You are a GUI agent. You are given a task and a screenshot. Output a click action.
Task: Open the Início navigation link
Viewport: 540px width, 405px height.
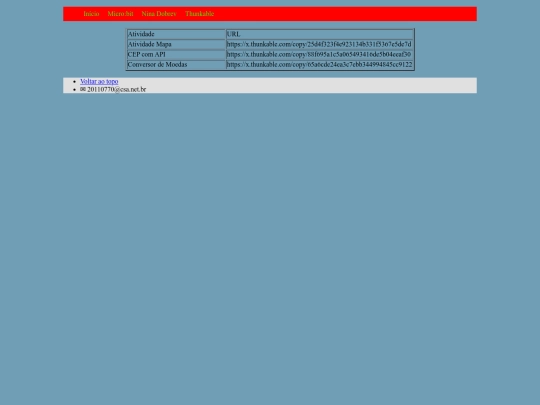click(x=91, y=14)
